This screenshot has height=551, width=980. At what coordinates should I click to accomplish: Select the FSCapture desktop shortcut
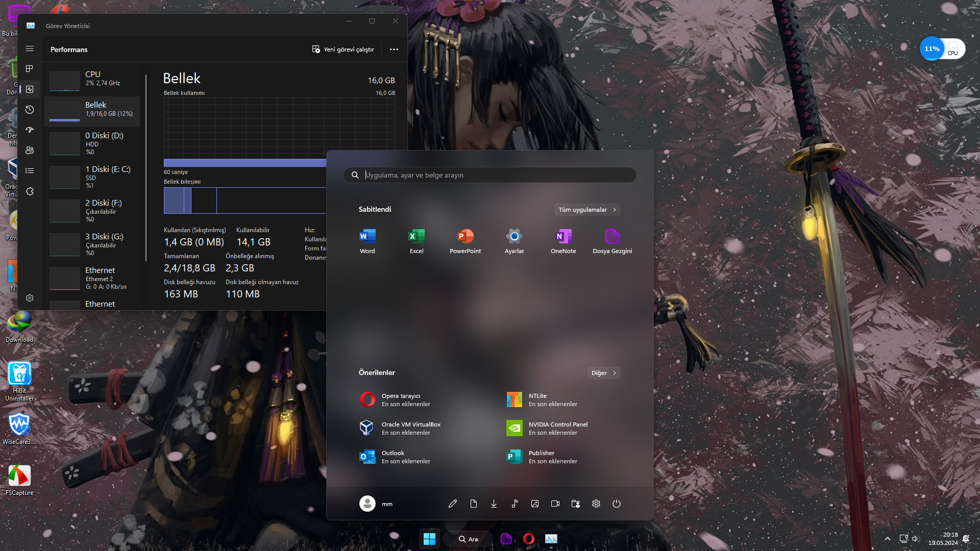19,480
